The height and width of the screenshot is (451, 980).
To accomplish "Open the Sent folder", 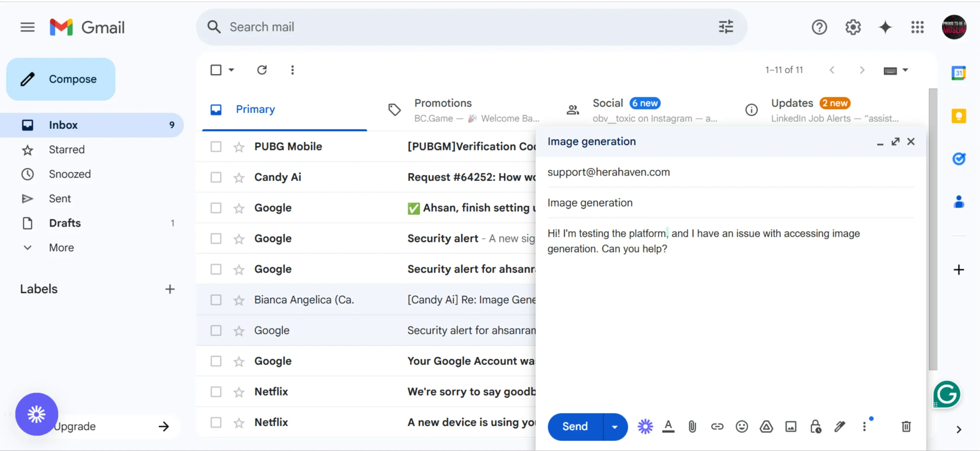I will point(92,199).
